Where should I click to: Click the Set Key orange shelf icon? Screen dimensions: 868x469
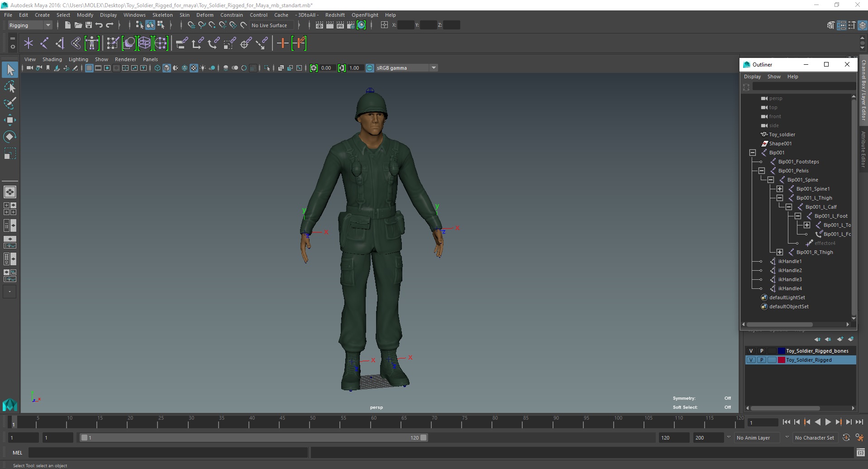coord(282,43)
